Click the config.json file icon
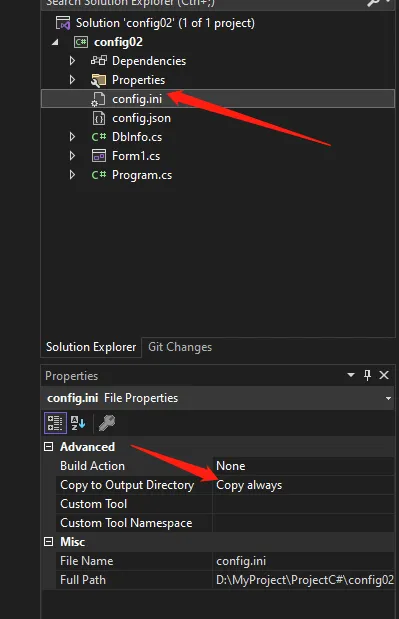 coord(98,118)
